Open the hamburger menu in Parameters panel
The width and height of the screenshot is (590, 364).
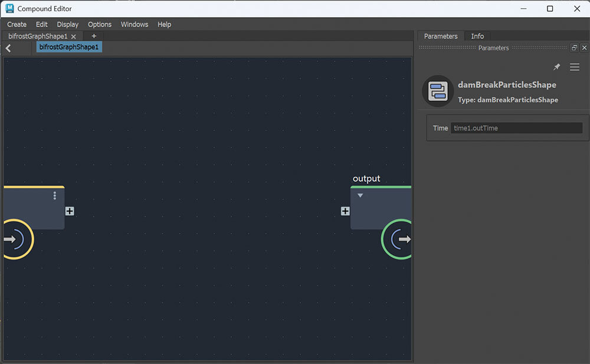pyautogui.click(x=574, y=67)
